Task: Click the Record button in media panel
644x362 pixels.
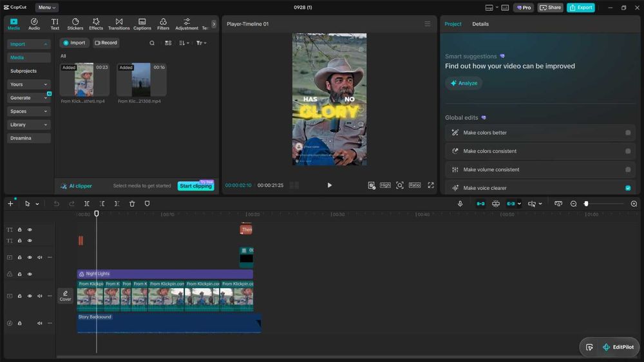Action: click(x=106, y=43)
